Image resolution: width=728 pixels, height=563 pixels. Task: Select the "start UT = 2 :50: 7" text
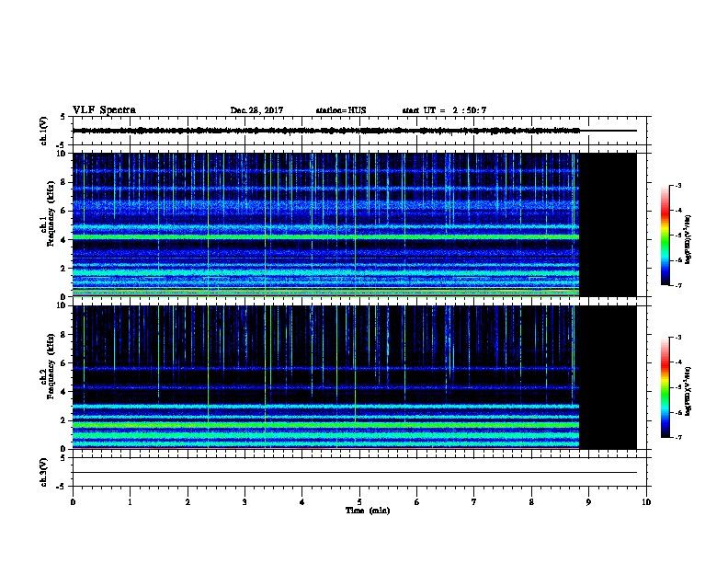pyautogui.click(x=444, y=110)
